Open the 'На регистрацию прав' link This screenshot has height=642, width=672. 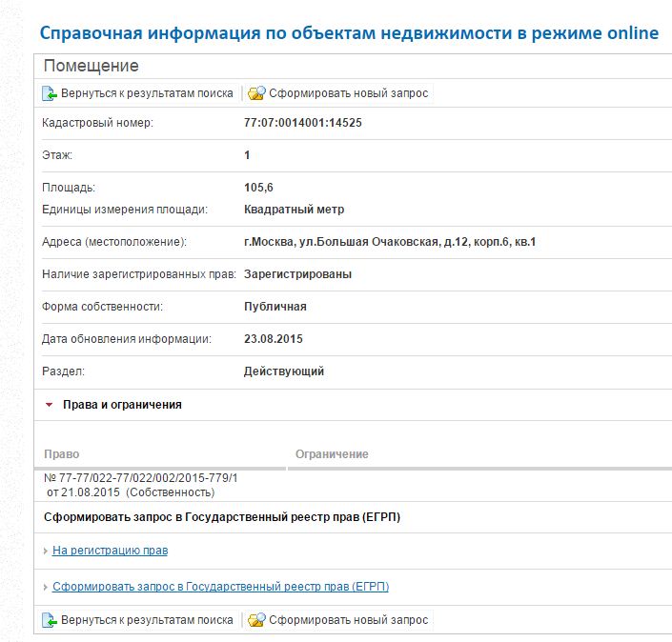pyautogui.click(x=110, y=551)
